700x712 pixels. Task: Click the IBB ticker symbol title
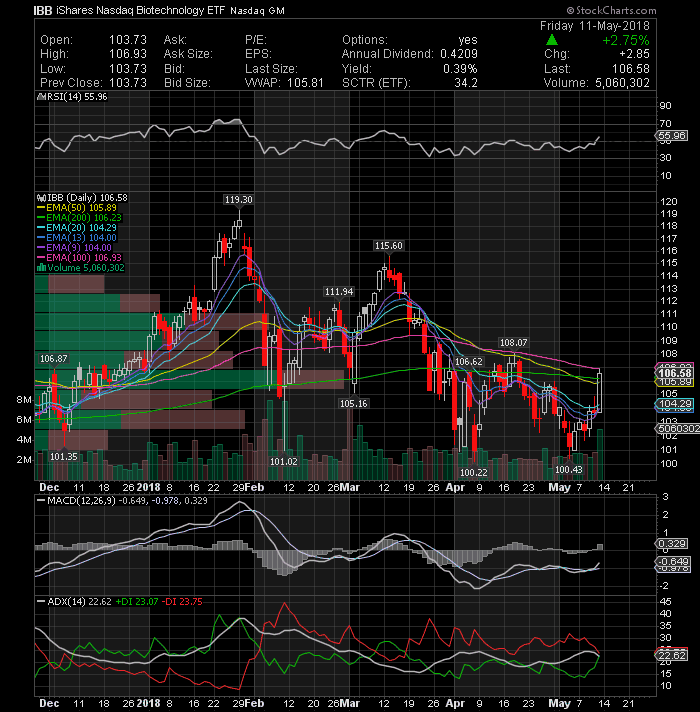[x=43, y=10]
